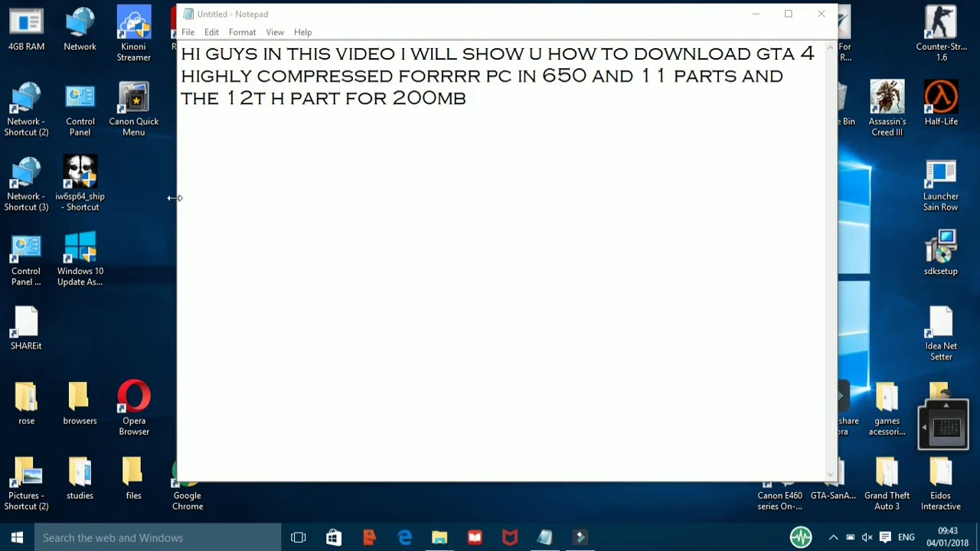Open the Windows Start menu
This screenshot has height=551, width=980.
(x=17, y=537)
